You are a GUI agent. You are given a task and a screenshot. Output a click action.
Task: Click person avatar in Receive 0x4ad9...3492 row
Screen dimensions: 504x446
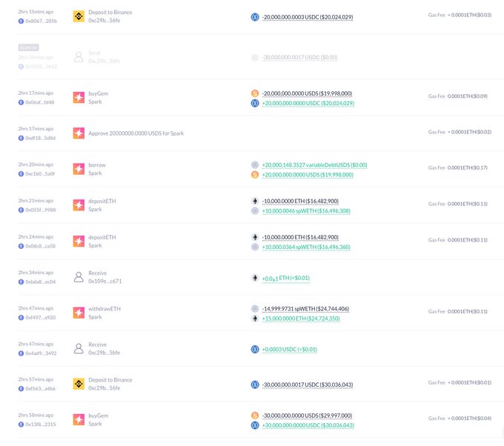click(x=79, y=348)
